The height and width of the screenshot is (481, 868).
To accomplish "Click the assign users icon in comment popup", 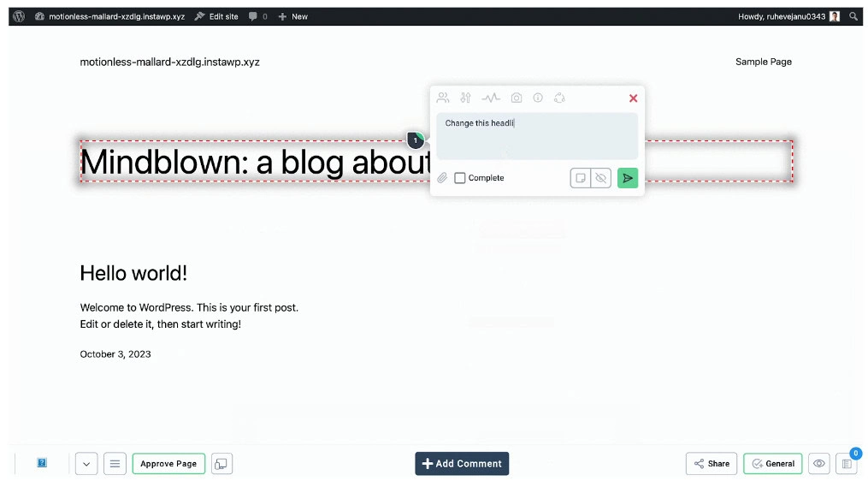I will (443, 98).
